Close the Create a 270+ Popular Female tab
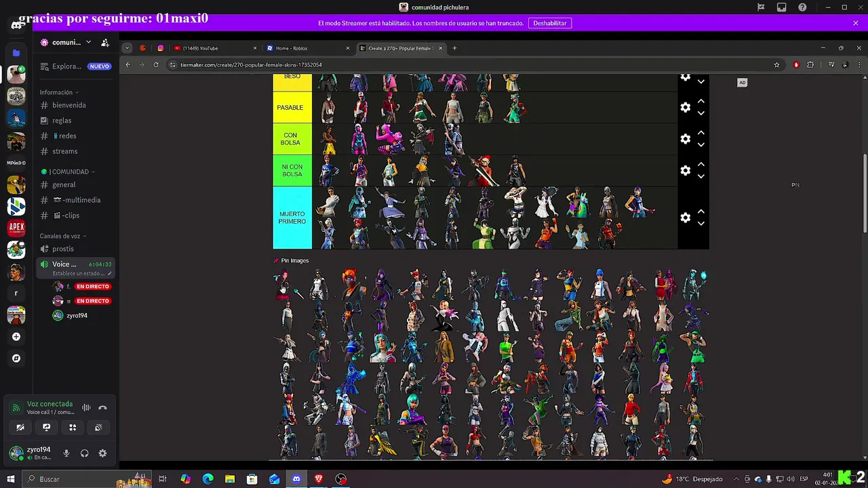The height and width of the screenshot is (488, 868). click(440, 48)
